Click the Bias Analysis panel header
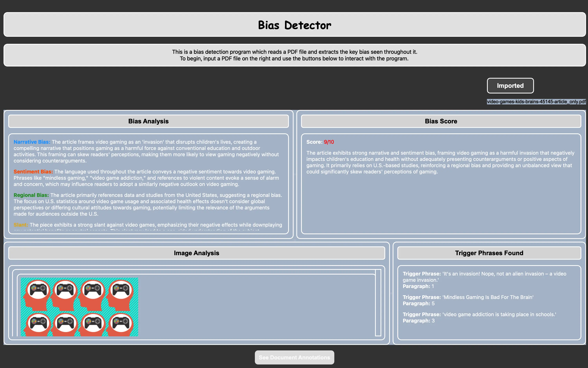Screen dimensions: 588x368 point(148,121)
